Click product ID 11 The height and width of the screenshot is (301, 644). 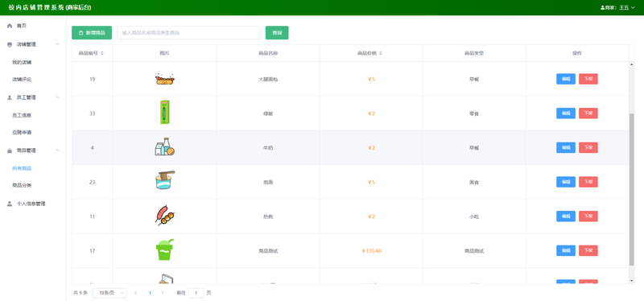coord(93,216)
